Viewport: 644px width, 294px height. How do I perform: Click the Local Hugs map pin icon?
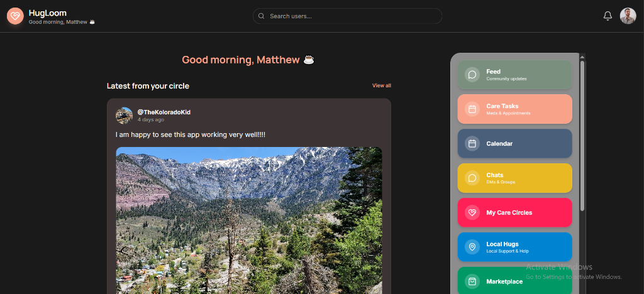472,247
